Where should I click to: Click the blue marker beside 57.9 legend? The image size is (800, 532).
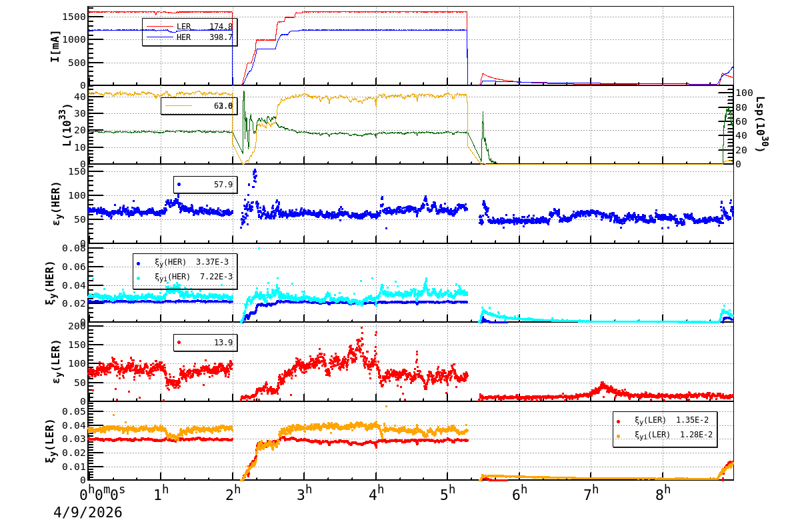click(179, 184)
